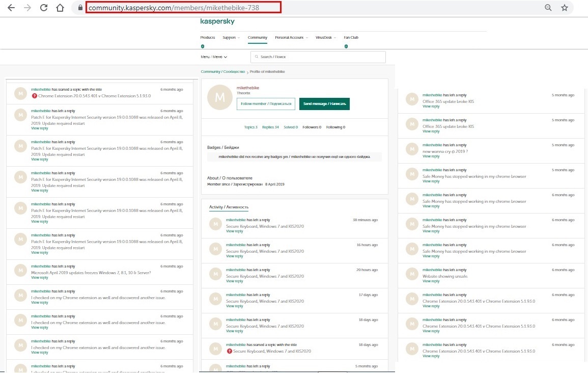Click the browser forward arrow
The image size is (588, 373).
pyautogui.click(x=27, y=8)
